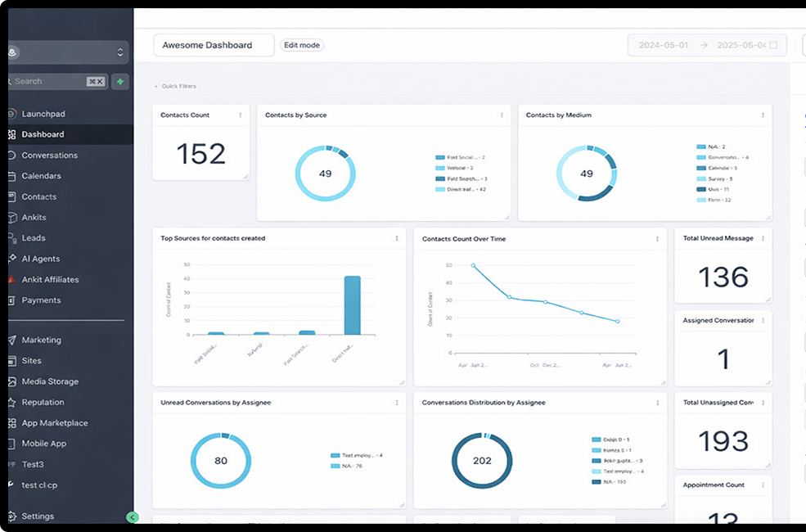Viewport: 806px width, 532px height.
Task: Click the Settings gear icon
Action: (12, 516)
